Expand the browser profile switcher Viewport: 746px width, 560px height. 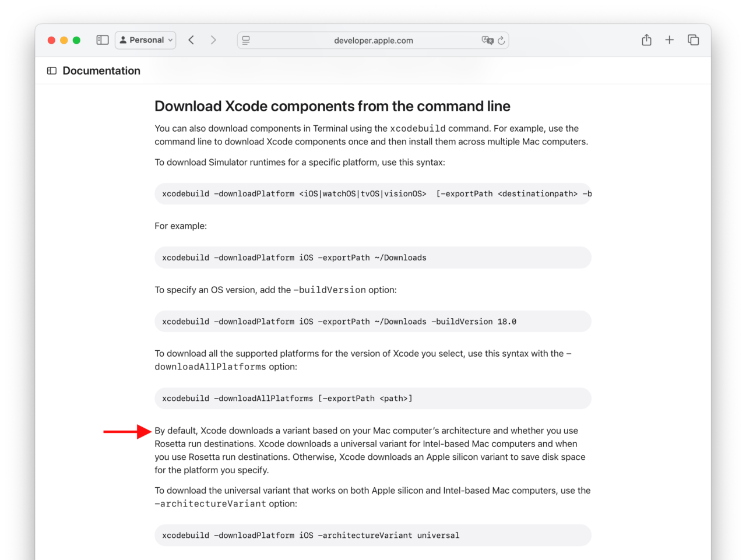click(x=145, y=40)
